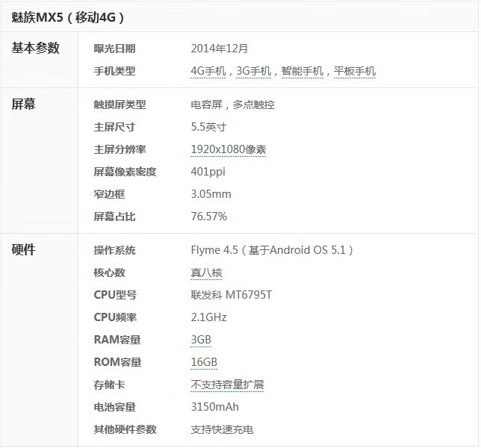Click the value 支持快速充电
Image resolution: width=481 pixels, height=448 pixels.
pyautogui.click(x=222, y=429)
